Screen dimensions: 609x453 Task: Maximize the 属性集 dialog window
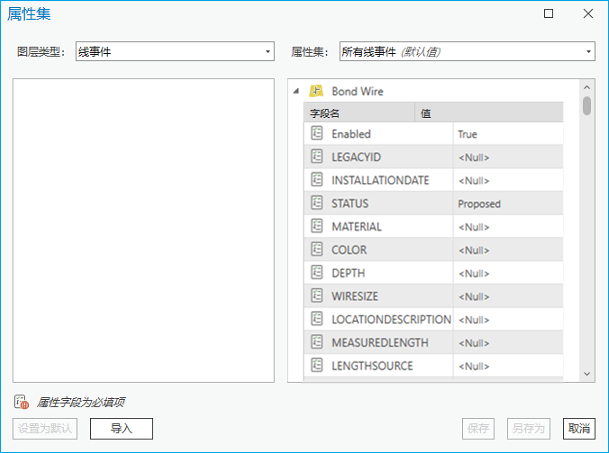click(548, 14)
